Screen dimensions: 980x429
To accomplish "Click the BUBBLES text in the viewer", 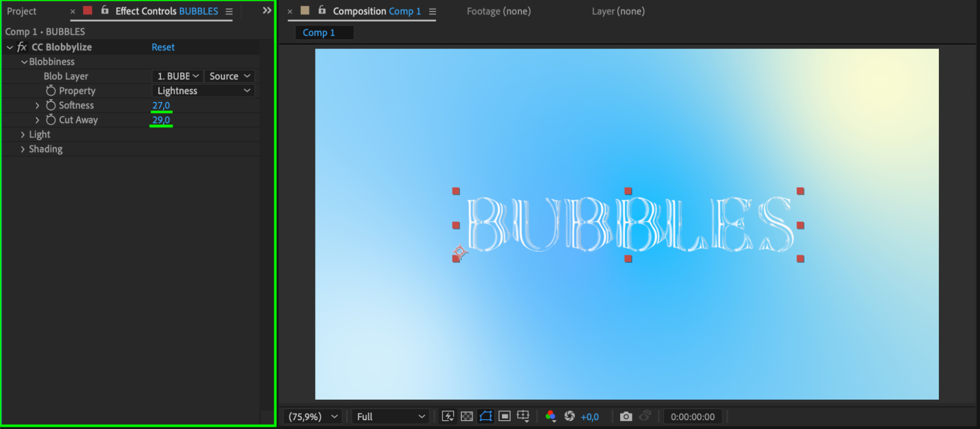I will 630,224.
